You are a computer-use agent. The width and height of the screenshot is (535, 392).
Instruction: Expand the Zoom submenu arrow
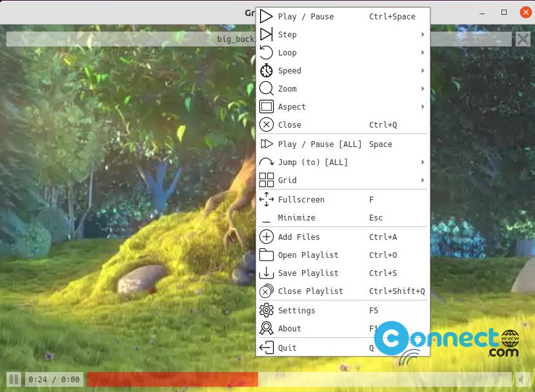click(x=423, y=88)
